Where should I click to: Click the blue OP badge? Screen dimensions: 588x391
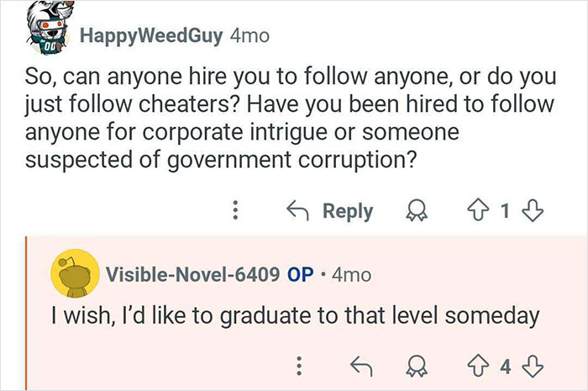pyautogui.click(x=301, y=274)
